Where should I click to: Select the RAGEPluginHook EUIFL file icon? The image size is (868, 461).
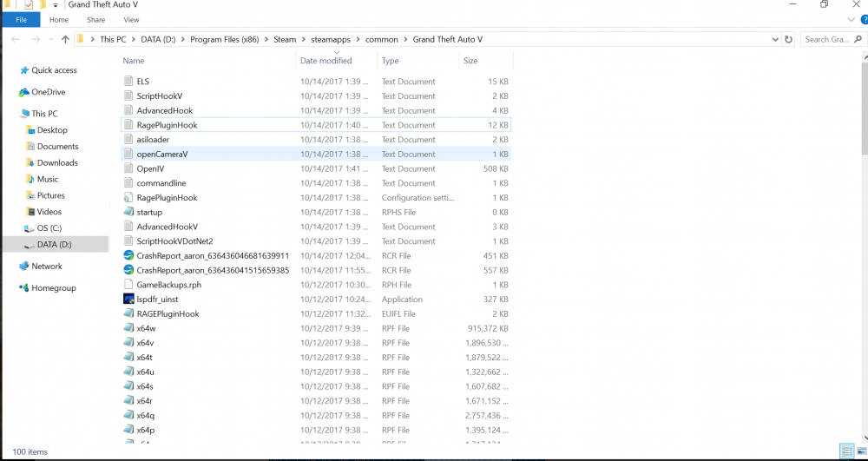point(128,313)
